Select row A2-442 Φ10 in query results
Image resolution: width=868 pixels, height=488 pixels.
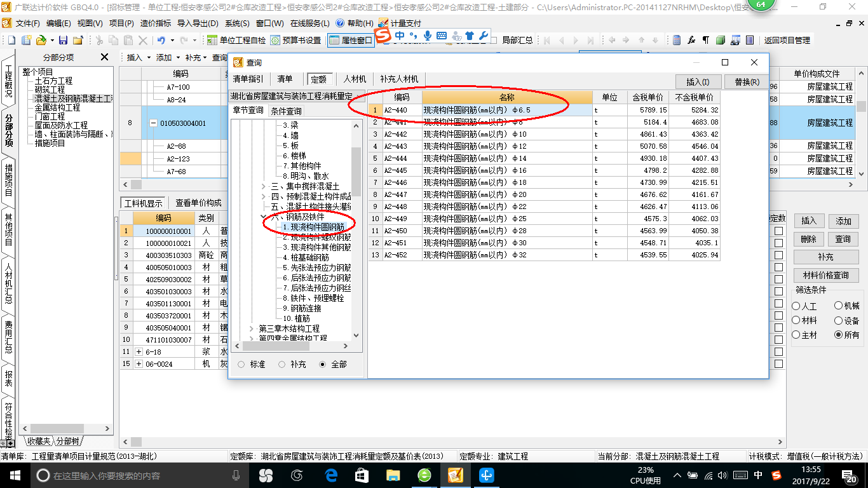point(545,134)
